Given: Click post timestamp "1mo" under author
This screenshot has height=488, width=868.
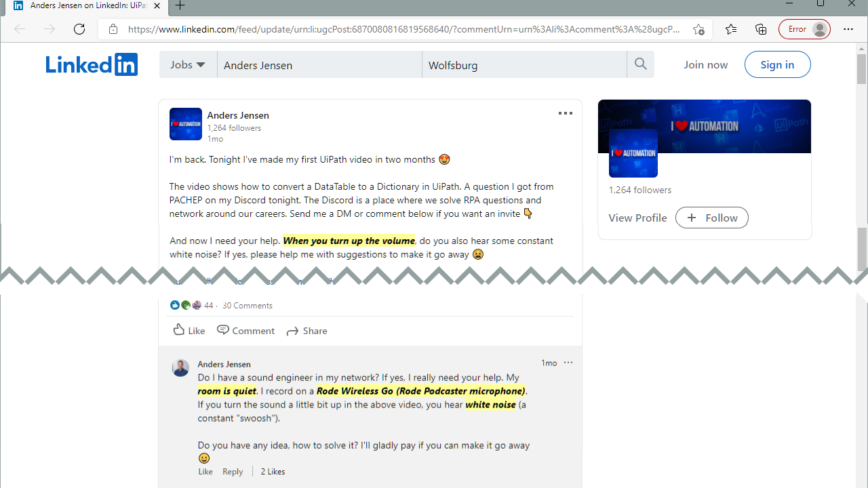Looking at the screenshot, I should (215, 139).
